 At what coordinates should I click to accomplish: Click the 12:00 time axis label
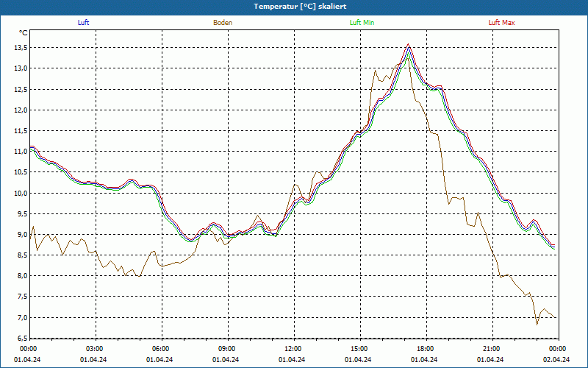pos(292,349)
